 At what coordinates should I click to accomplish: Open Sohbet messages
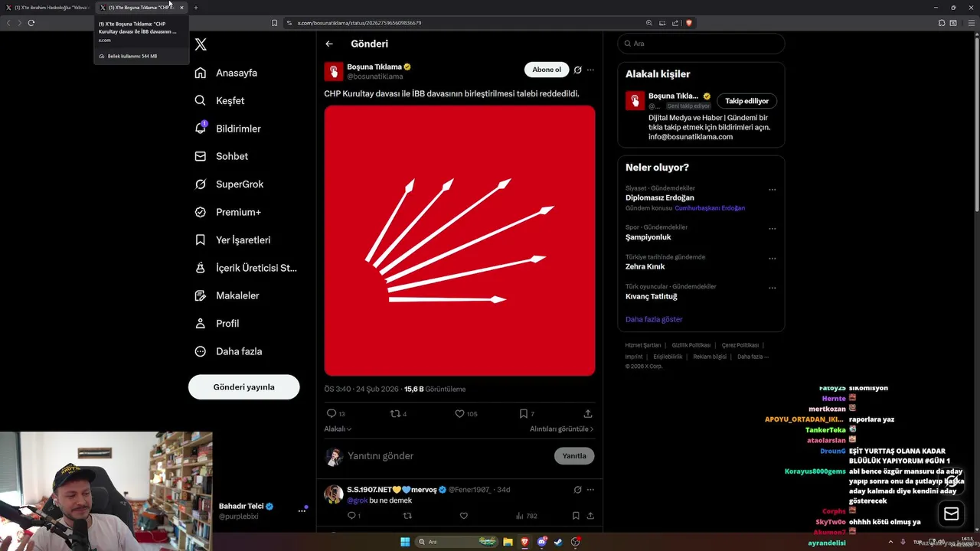pos(222,156)
